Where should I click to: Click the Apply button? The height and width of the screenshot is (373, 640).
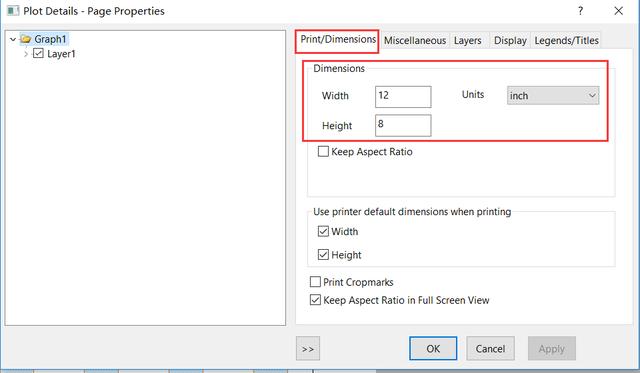(x=552, y=349)
